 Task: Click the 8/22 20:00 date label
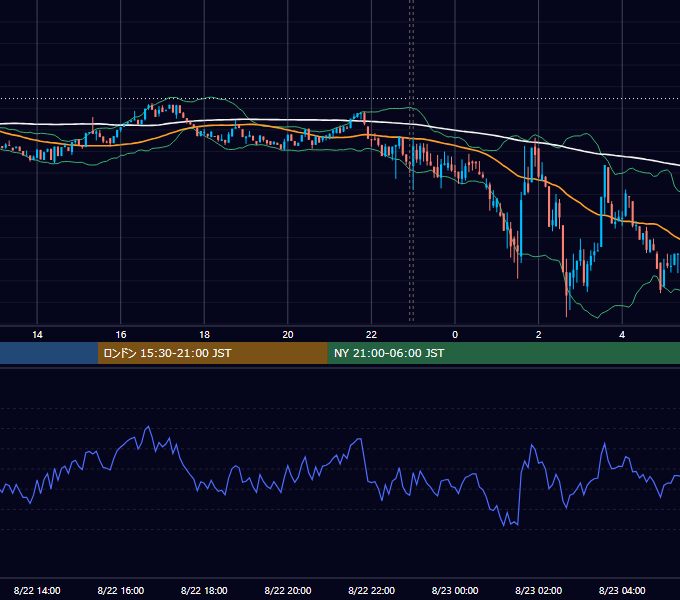(288, 590)
